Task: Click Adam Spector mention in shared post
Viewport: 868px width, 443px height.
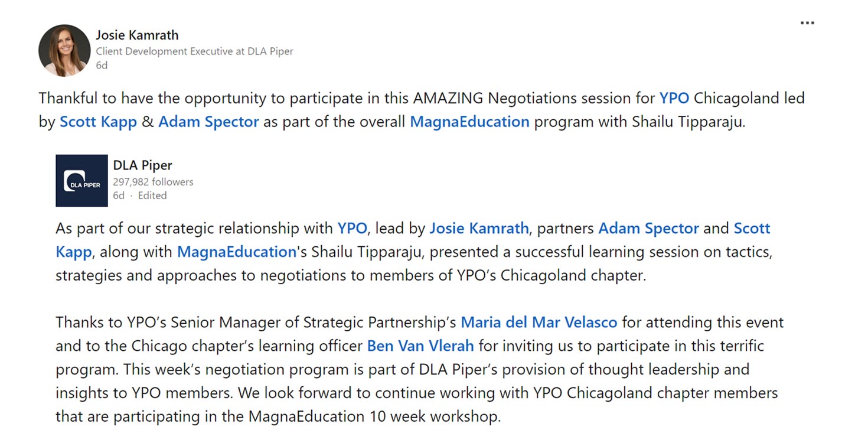Action: coord(648,228)
